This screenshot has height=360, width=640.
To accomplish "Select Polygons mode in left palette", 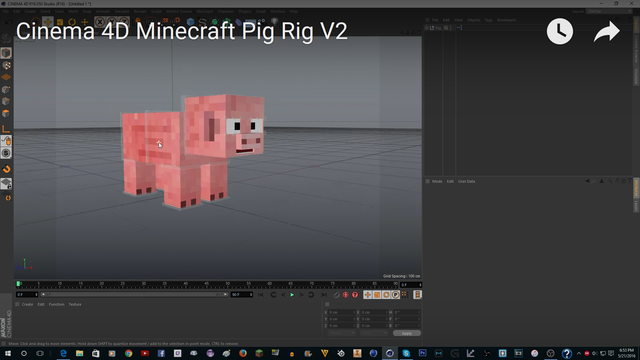I will point(6,113).
